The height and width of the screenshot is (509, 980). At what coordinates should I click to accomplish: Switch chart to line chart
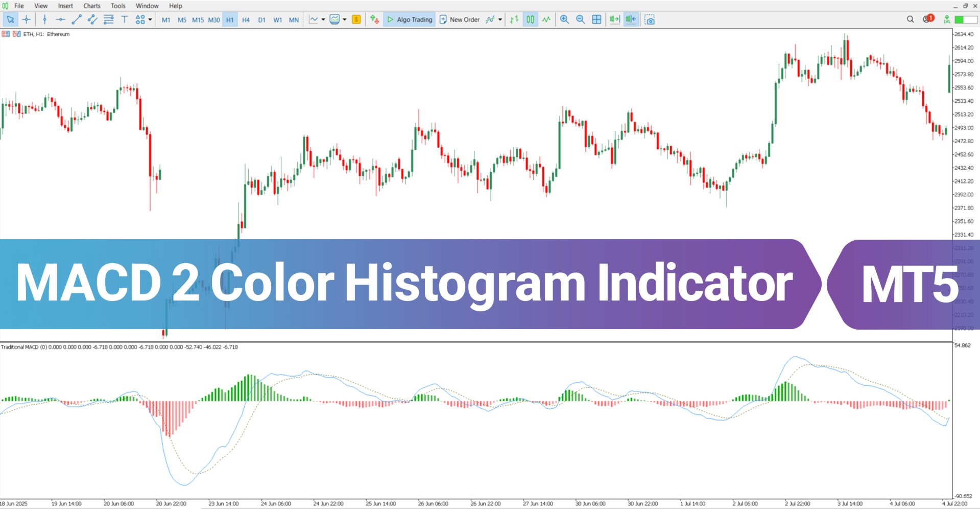click(x=546, y=19)
